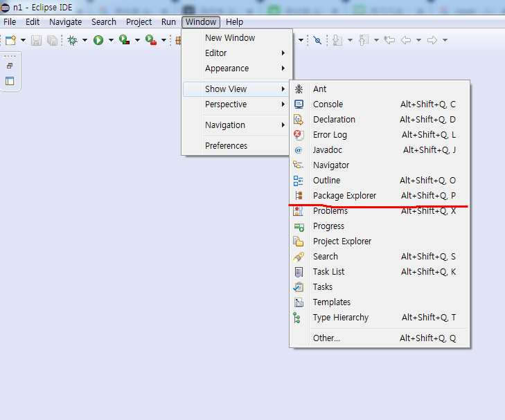The height and width of the screenshot is (420, 505).
Task: Open the Help menu
Action: pyautogui.click(x=234, y=22)
